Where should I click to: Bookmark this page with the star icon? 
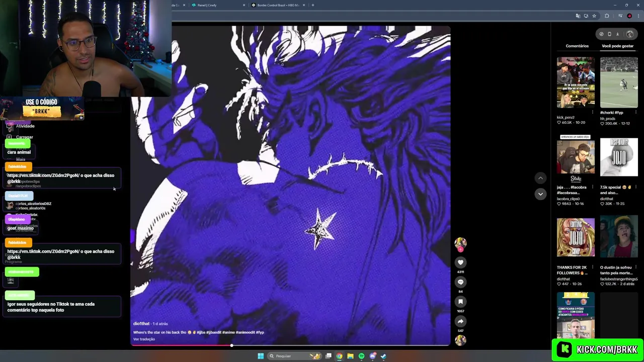(x=594, y=16)
